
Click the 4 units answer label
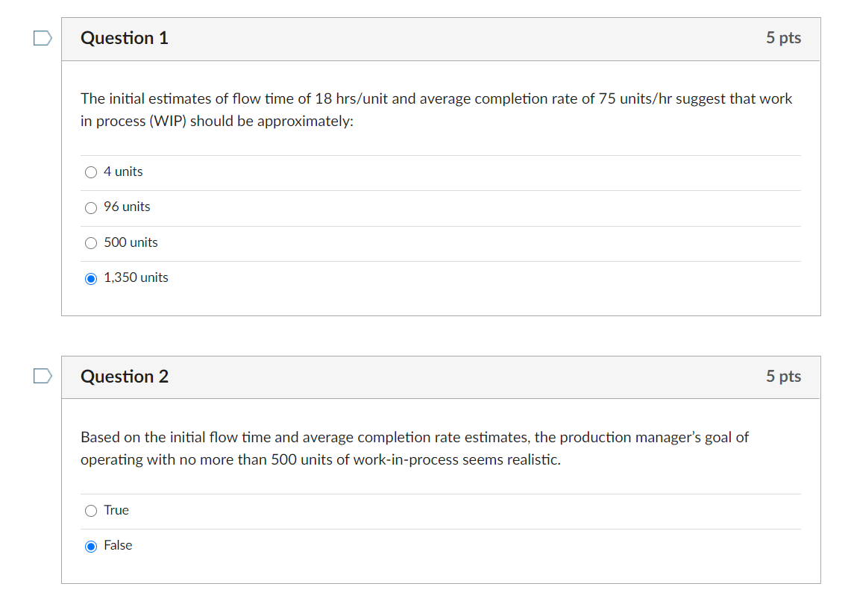coord(123,172)
